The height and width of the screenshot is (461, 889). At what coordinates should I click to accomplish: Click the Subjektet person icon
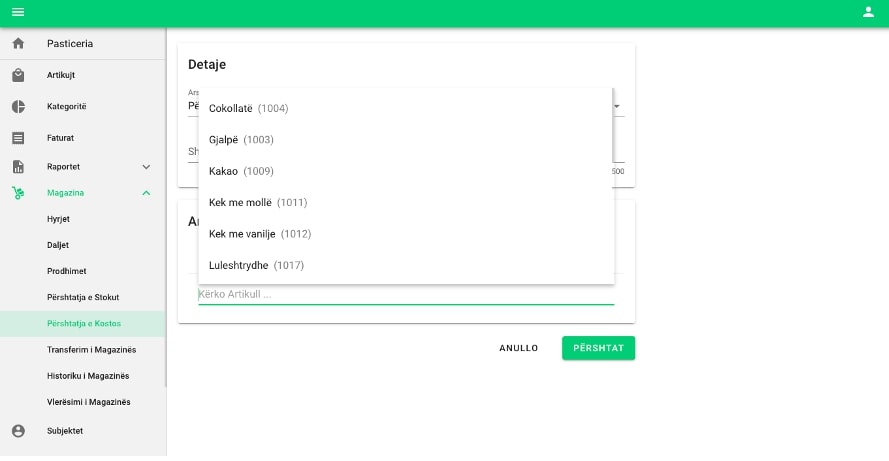[18, 431]
